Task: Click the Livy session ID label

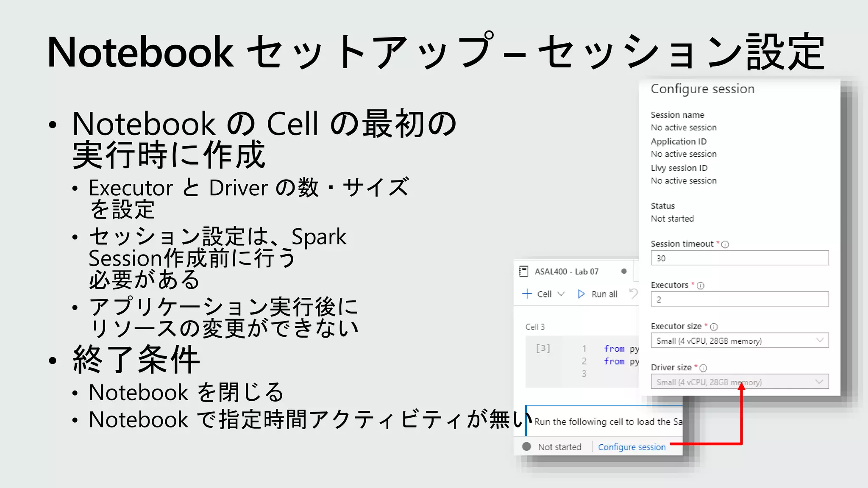Action: tap(679, 168)
